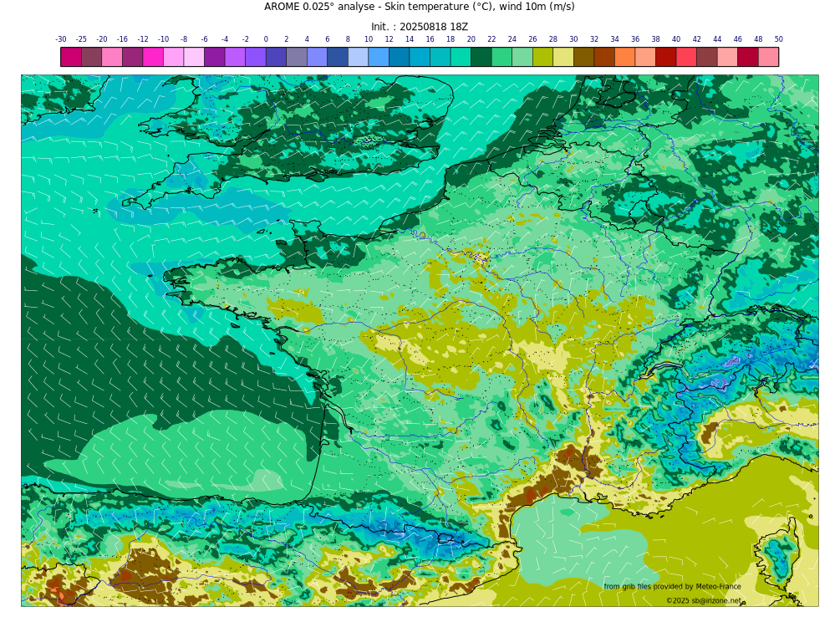Click the 48 to 50 pink legend swatch
This screenshot has height=617, width=840.
coord(768,57)
